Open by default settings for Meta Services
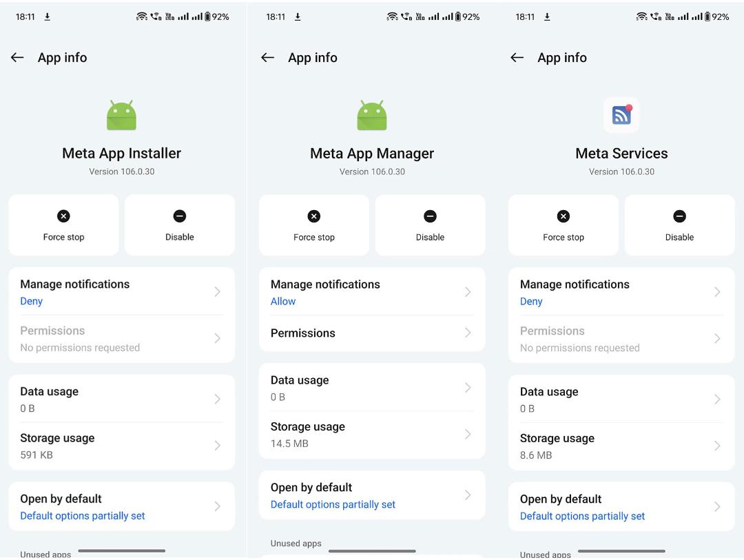The image size is (744, 560). click(x=621, y=506)
